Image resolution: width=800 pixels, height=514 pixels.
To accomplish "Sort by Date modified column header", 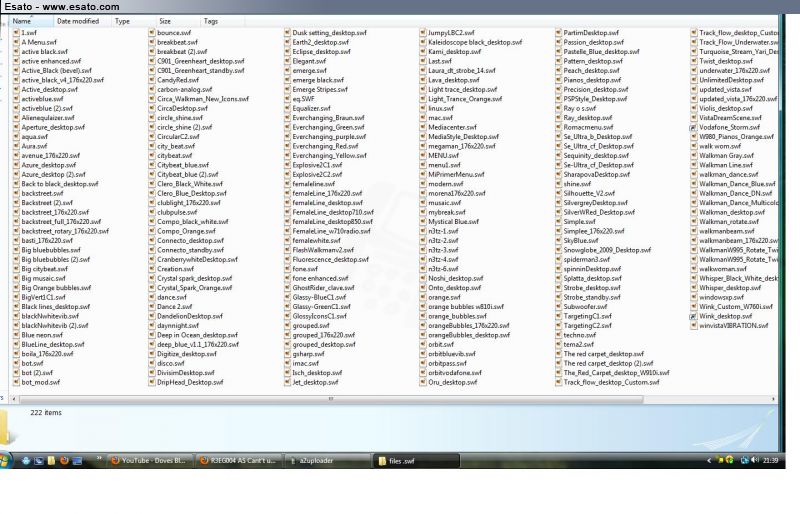I will 78,20.
